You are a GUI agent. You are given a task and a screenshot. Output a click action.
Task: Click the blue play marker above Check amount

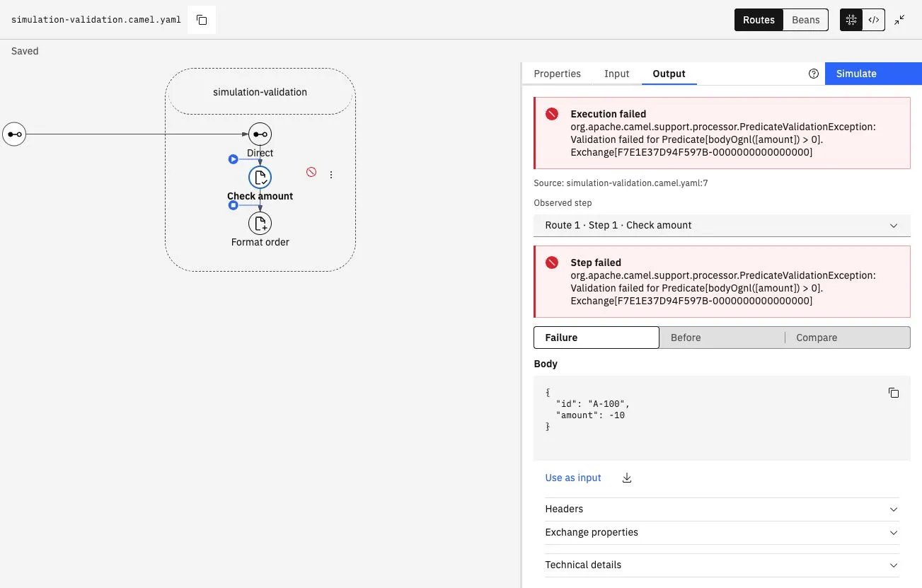pos(234,159)
